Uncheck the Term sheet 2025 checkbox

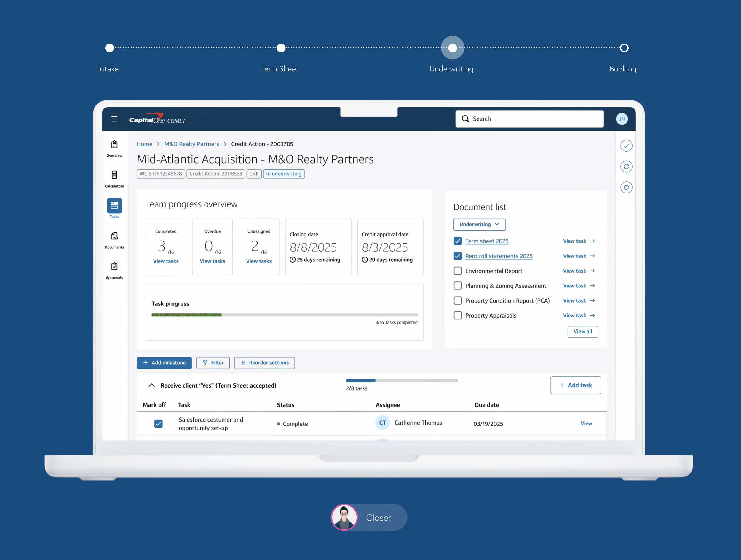pos(457,241)
